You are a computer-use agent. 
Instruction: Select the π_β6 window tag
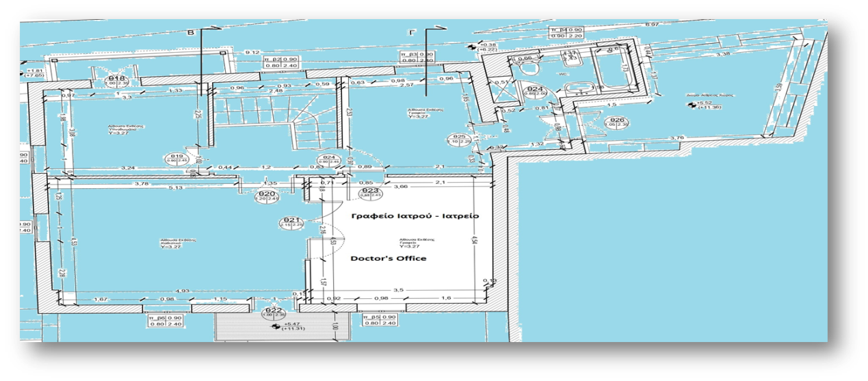166,321
